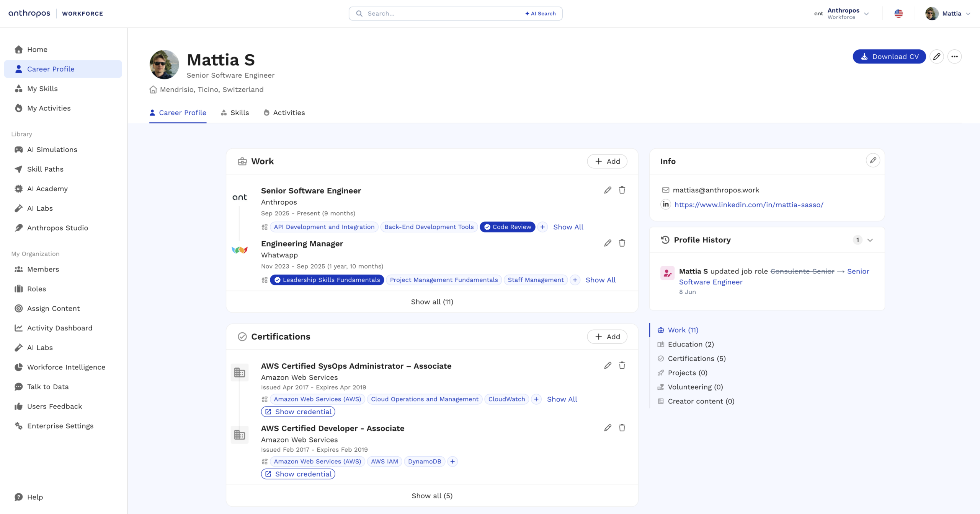Click the search magnifier icon

[359, 13]
